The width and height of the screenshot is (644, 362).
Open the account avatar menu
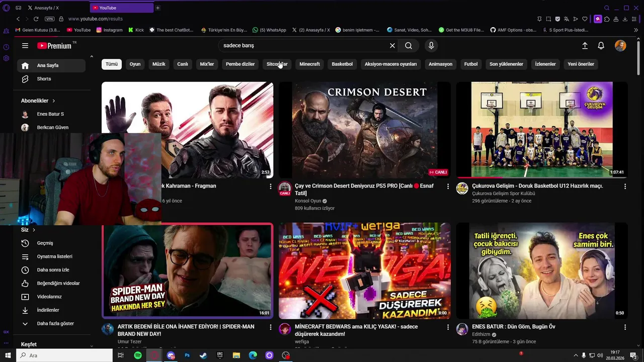coord(620,46)
